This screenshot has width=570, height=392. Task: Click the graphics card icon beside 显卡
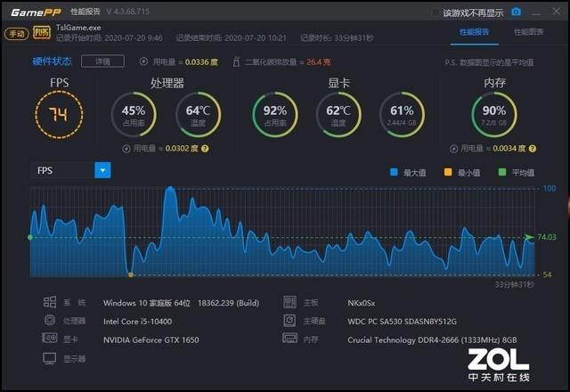tap(50, 339)
